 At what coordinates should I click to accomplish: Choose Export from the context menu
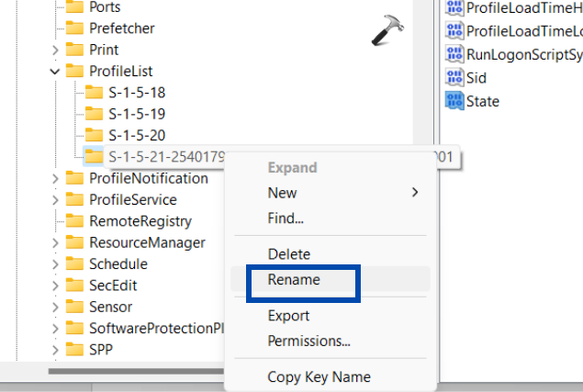pyautogui.click(x=331, y=316)
